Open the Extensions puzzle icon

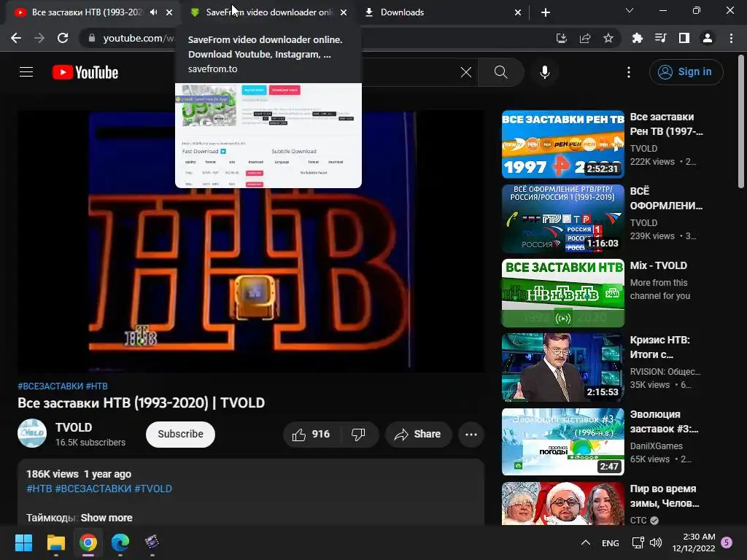click(x=637, y=38)
